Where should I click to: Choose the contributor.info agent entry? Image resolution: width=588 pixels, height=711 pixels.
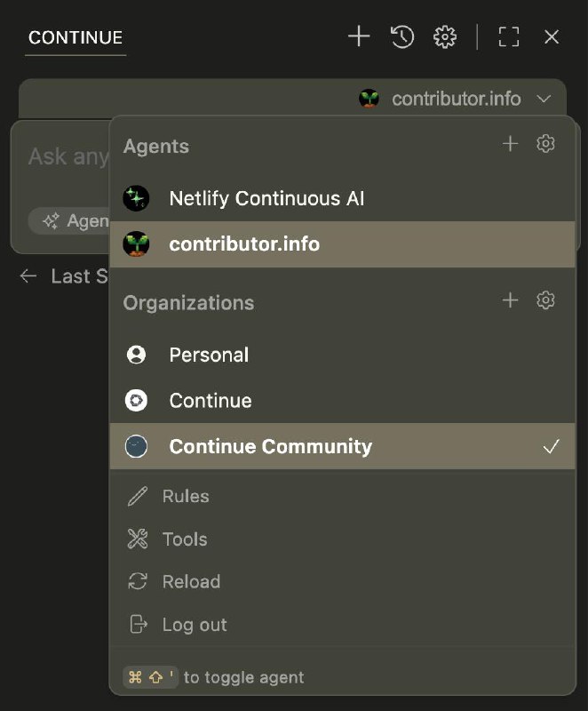[x=243, y=243]
